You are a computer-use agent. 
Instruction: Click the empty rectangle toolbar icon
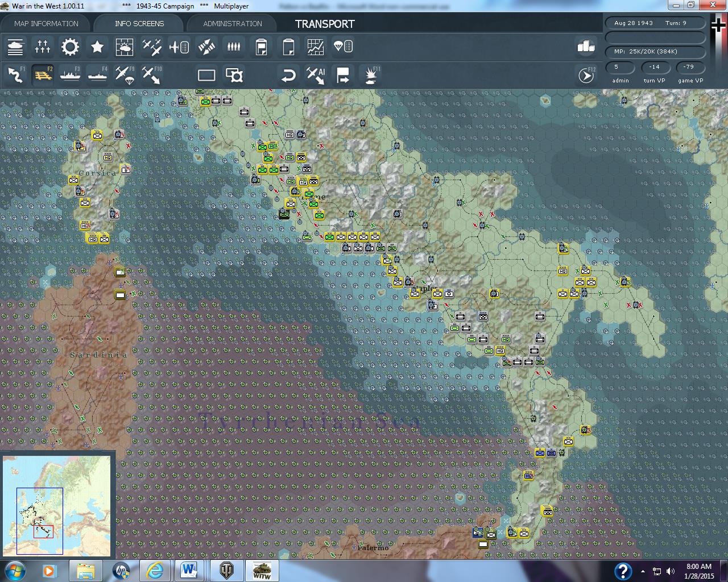click(x=206, y=75)
